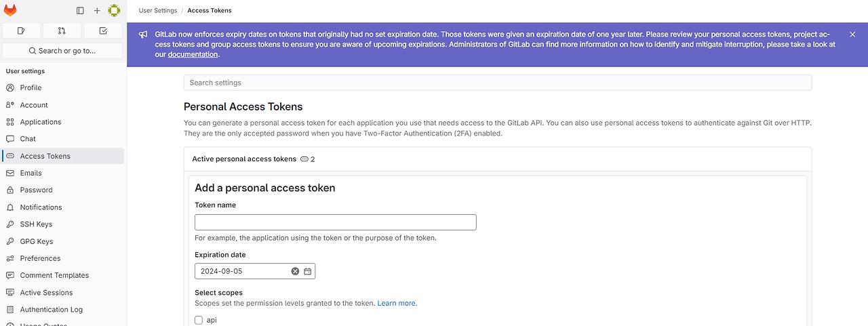Screen dimensions: 868x326
Task: Select Preferences in sidebar
Action: 62,258
